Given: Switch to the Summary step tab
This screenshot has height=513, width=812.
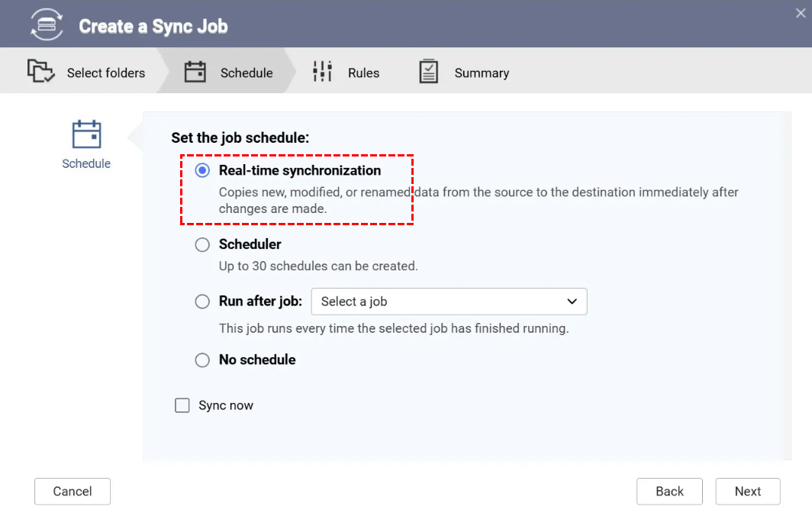Looking at the screenshot, I should (481, 73).
